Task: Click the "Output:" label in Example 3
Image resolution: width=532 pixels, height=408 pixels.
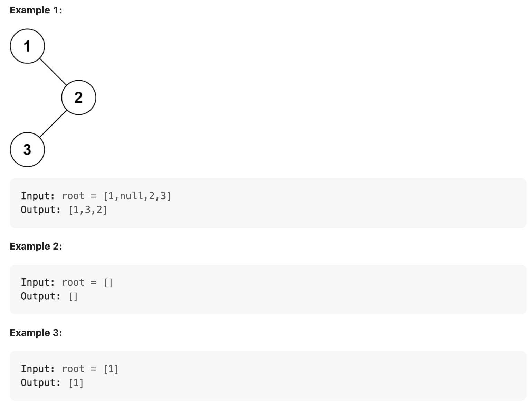Action: click(41, 383)
